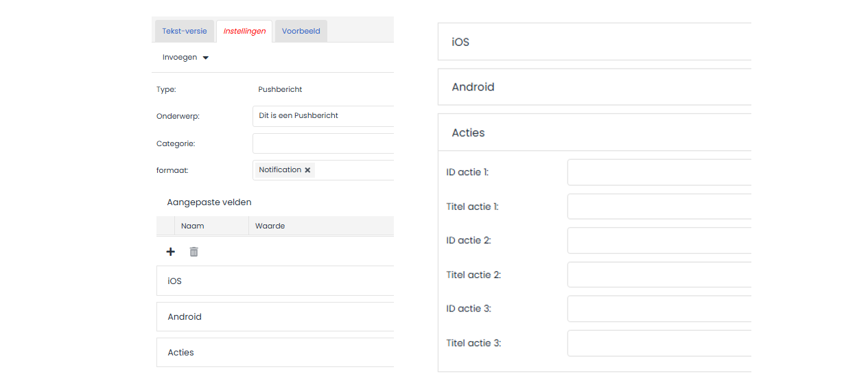Focus the Titel actie 1 field

pos(659,207)
